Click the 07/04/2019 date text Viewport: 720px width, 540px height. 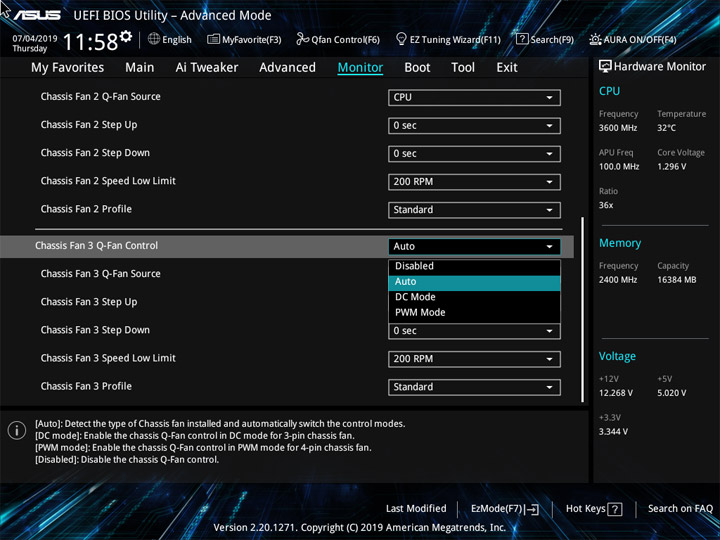pyautogui.click(x=35, y=39)
